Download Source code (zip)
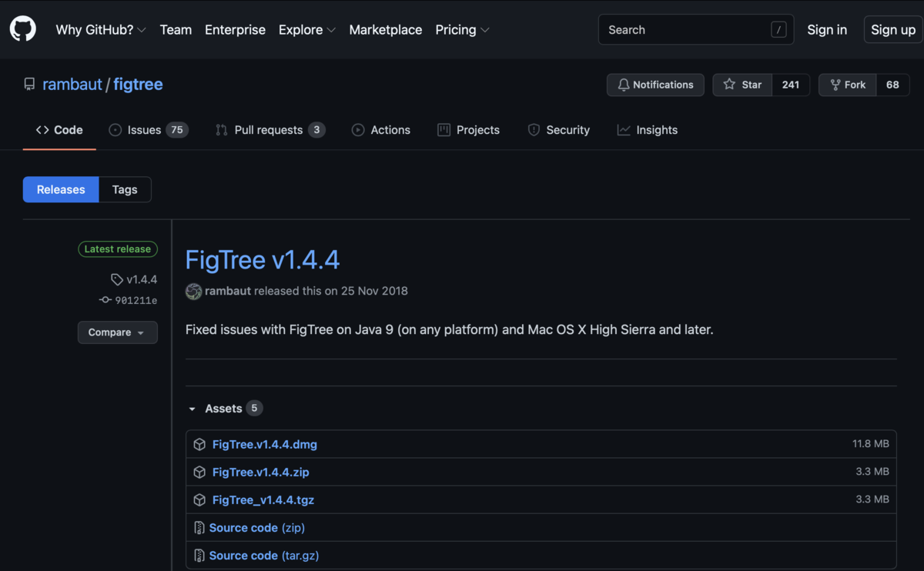Screen dimensions: 924x571 (x=257, y=528)
